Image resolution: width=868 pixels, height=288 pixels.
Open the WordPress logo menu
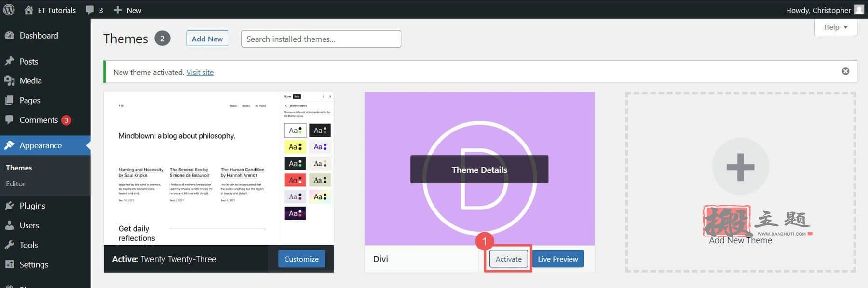click(x=9, y=10)
